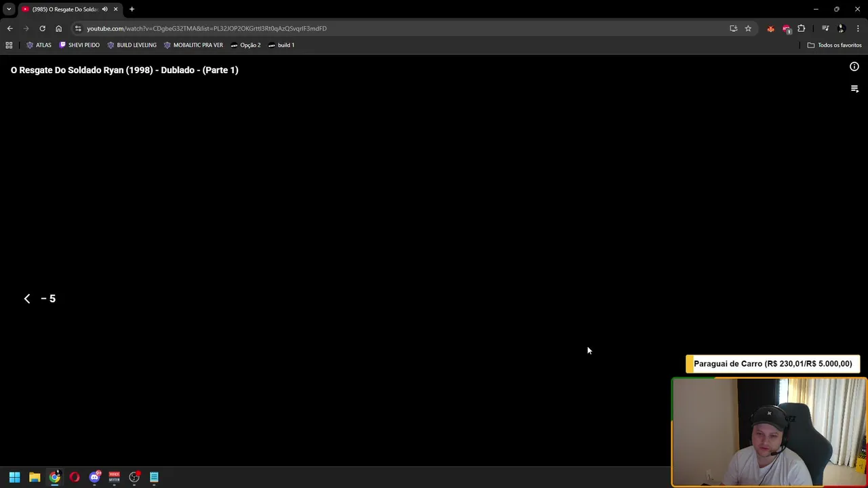Open the ATLAS bookmark
The width and height of the screenshot is (868, 488).
pyautogui.click(x=39, y=45)
